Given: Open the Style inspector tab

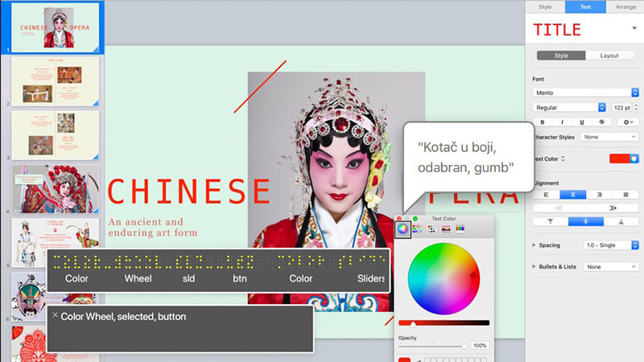Looking at the screenshot, I should (x=545, y=6).
